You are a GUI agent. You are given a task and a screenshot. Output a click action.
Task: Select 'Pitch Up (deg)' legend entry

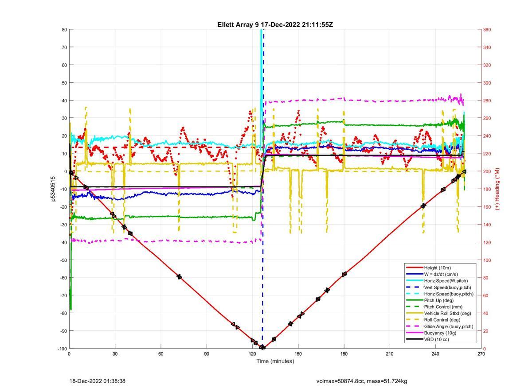438,300
